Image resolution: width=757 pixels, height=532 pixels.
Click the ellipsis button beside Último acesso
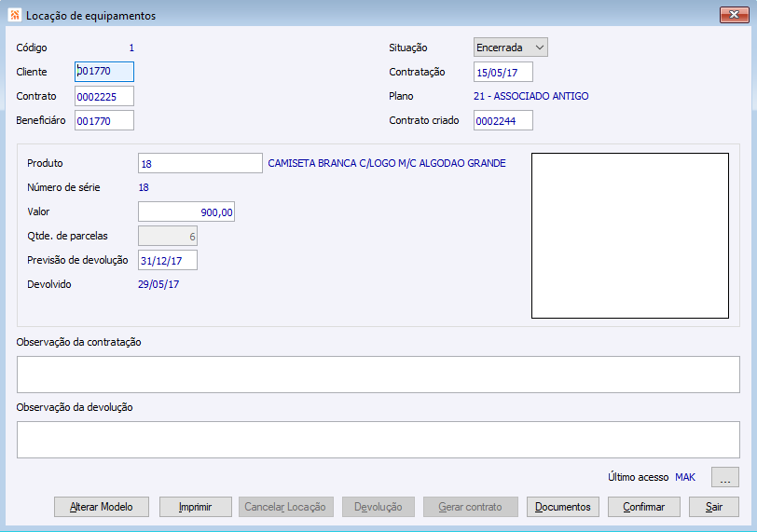pos(724,477)
